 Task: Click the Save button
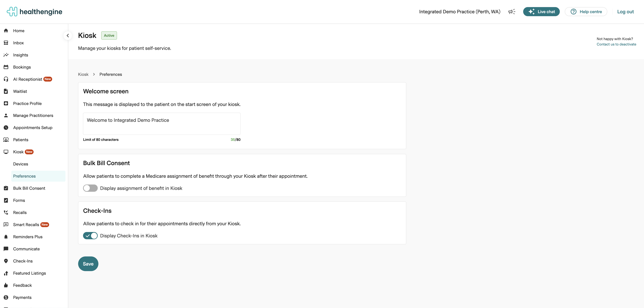[88, 264]
